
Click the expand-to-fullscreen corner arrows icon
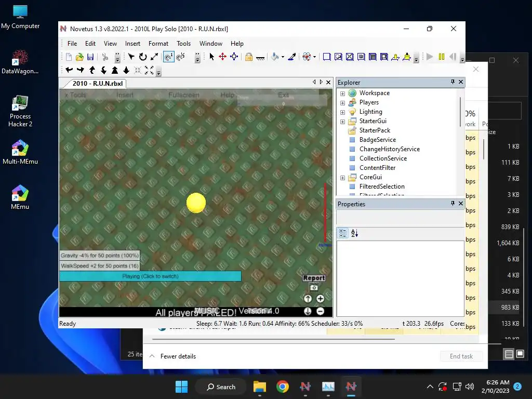pos(149,70)
